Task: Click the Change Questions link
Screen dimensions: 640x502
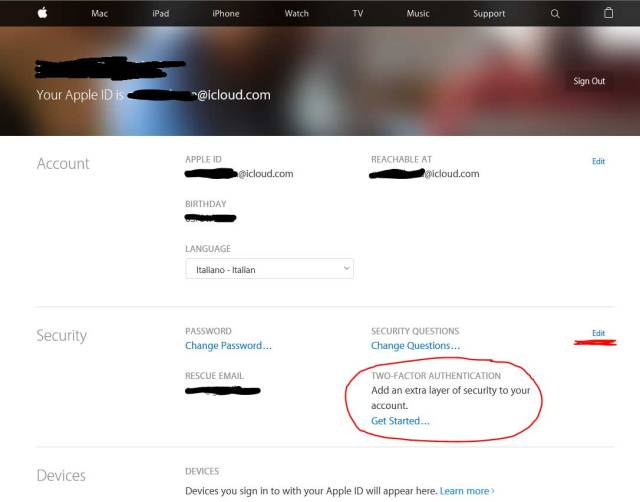Action: point(415,346)
